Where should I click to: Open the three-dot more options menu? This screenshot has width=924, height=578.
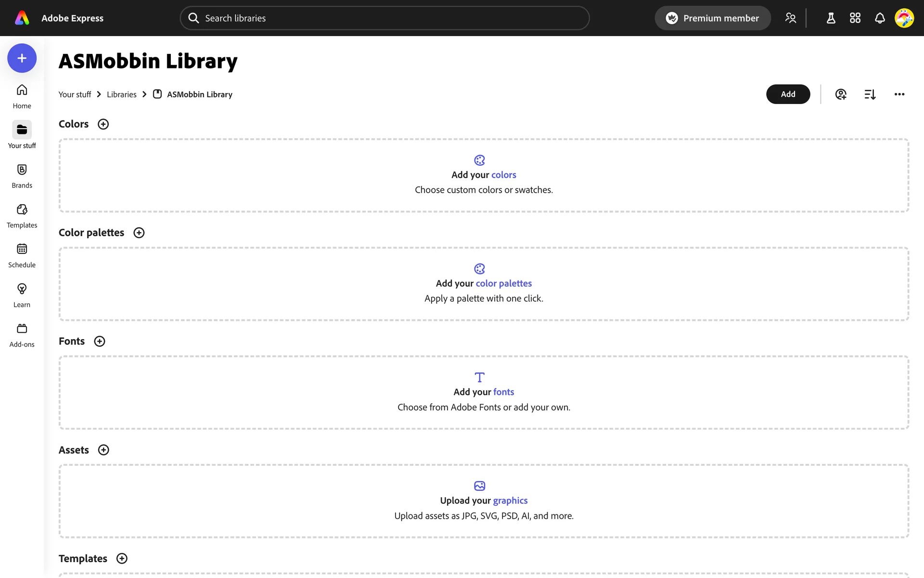pos(899,94)
